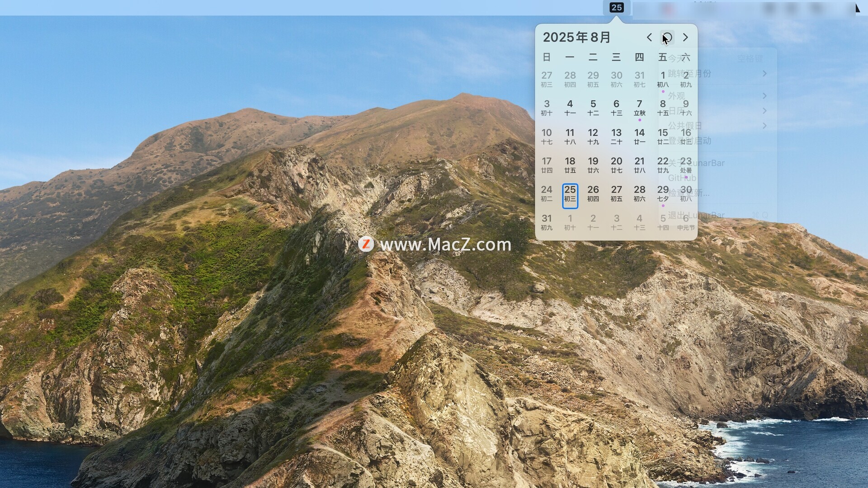868x488 pixels.
Task: Click the 2025年8月 month title
Action: 577,37
